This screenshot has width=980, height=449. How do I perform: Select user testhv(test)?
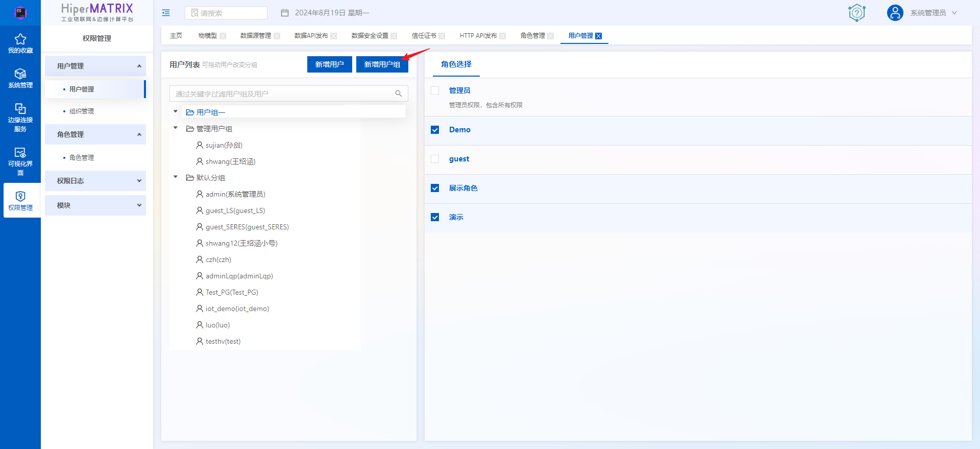pos(223,341)
